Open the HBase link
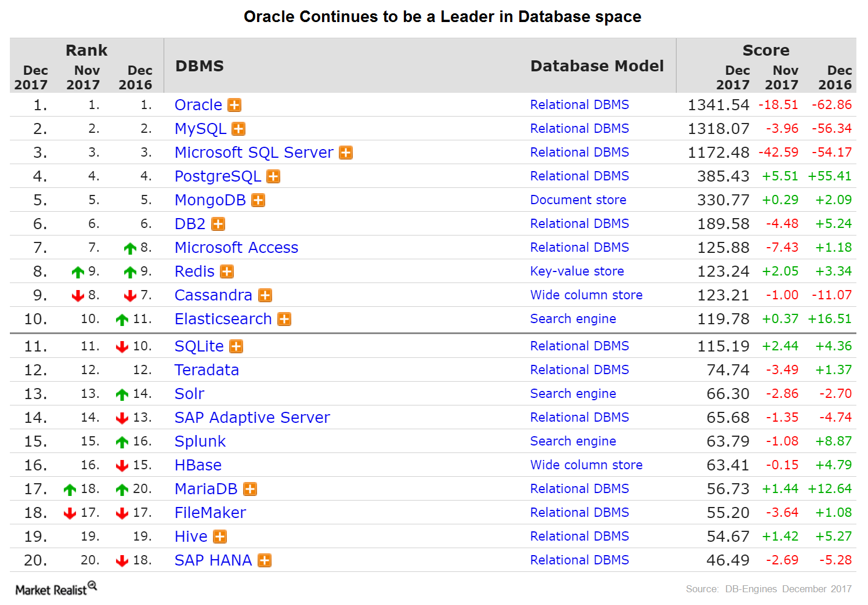Image resolution: width=868 pixels, height=605 pixels. [x=198, y=465]
